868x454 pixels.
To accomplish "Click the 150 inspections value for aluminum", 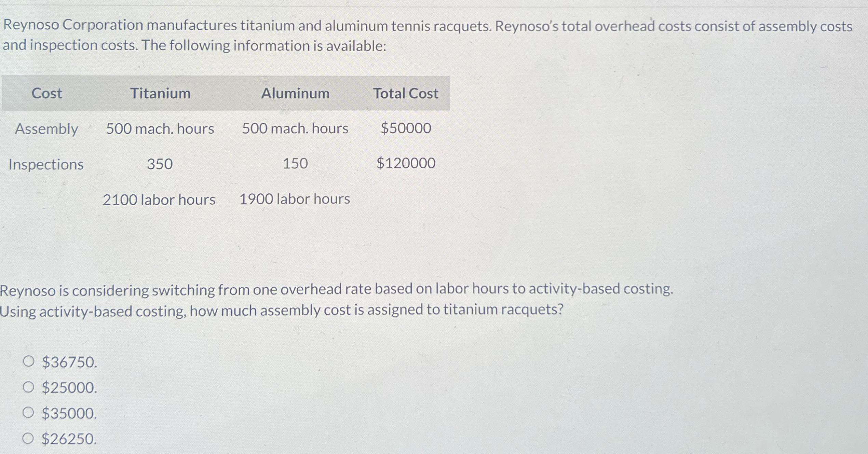I will coord(295,165).
